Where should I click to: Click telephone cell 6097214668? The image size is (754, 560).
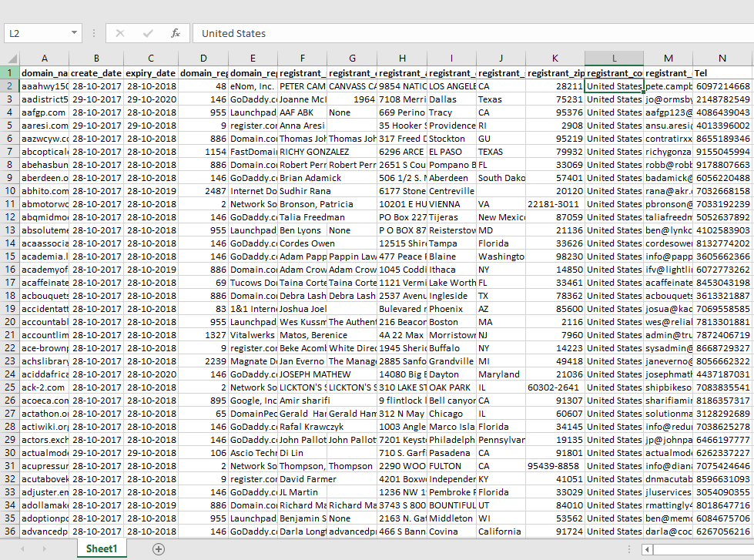point(722,86)
